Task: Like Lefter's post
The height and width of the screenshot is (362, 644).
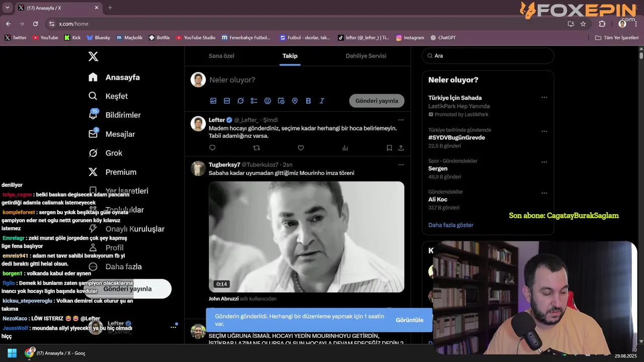Action: (x=301, y=148)
